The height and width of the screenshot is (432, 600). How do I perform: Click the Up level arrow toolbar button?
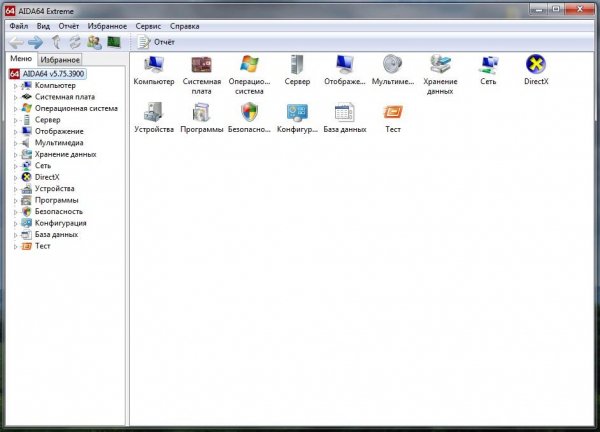(56, 42)
